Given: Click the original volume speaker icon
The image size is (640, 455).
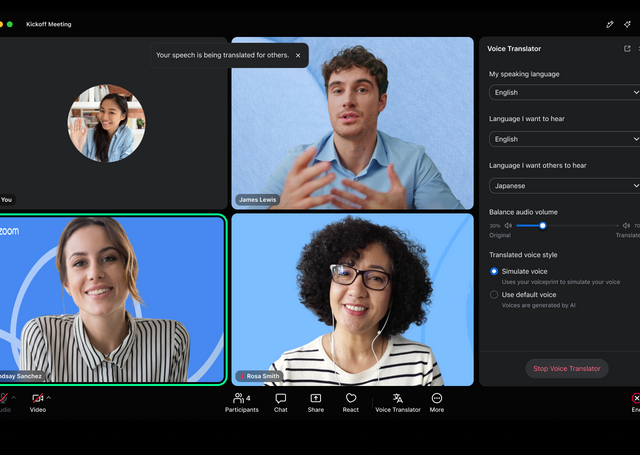Looking at the screenshot, I should coord(508,226).
